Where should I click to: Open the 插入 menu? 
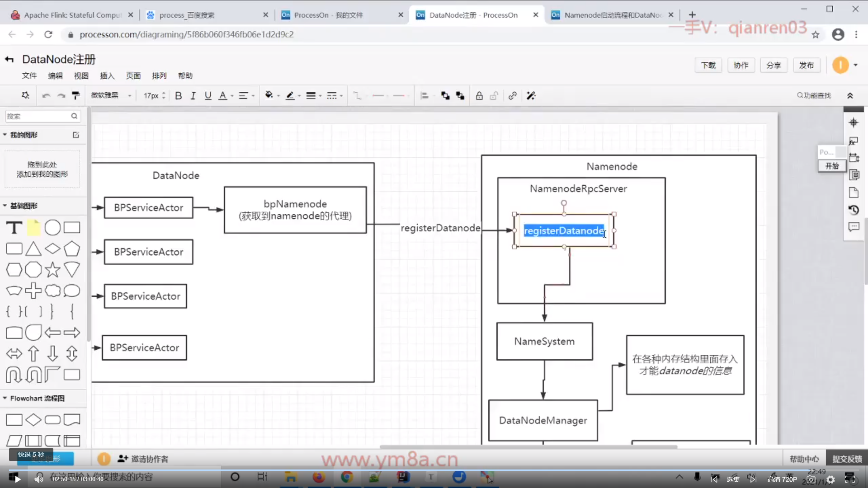point(107,75)
